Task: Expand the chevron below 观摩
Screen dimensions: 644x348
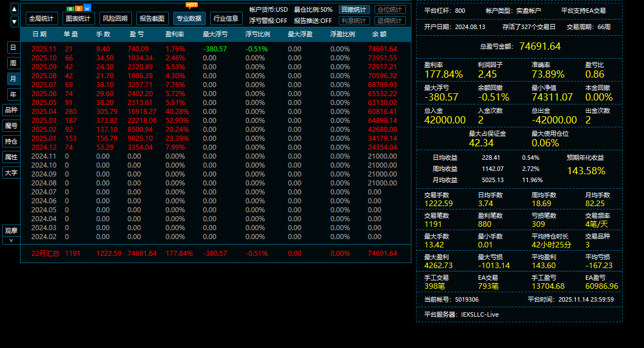Action: (x=11, y=241)
